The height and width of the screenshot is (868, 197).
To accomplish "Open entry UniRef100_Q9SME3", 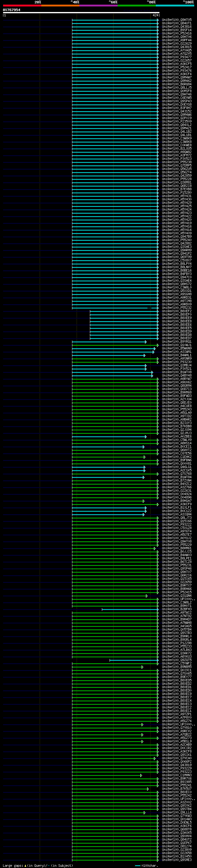I will (177, 860).
